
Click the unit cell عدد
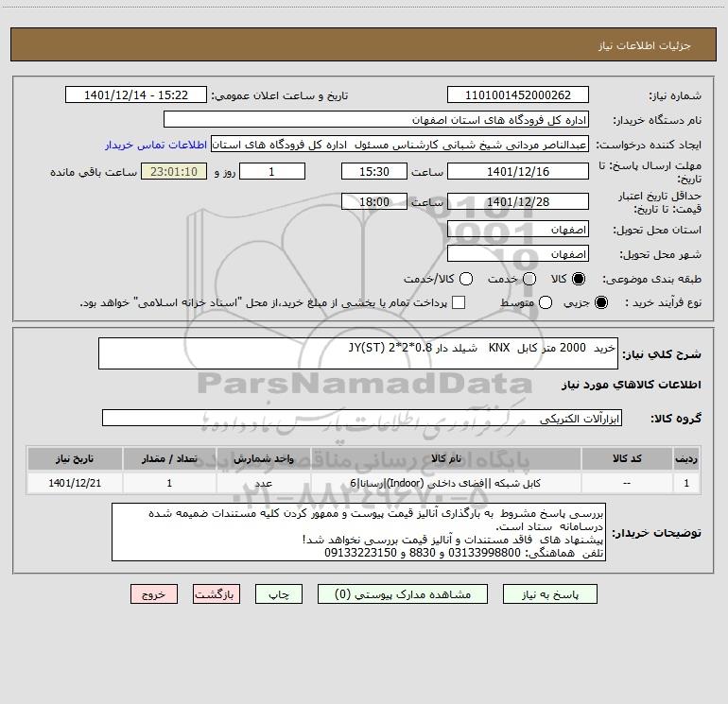pos(263,483)
